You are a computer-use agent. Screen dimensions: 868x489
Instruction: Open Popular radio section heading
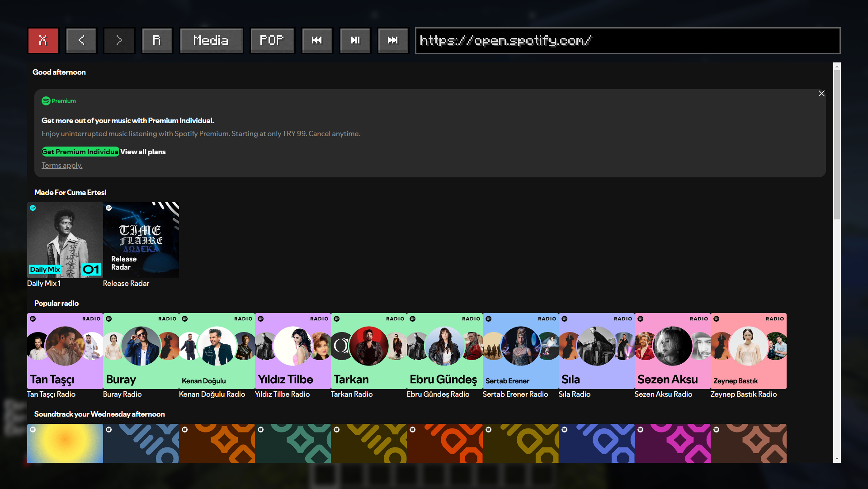coord(57,304)
